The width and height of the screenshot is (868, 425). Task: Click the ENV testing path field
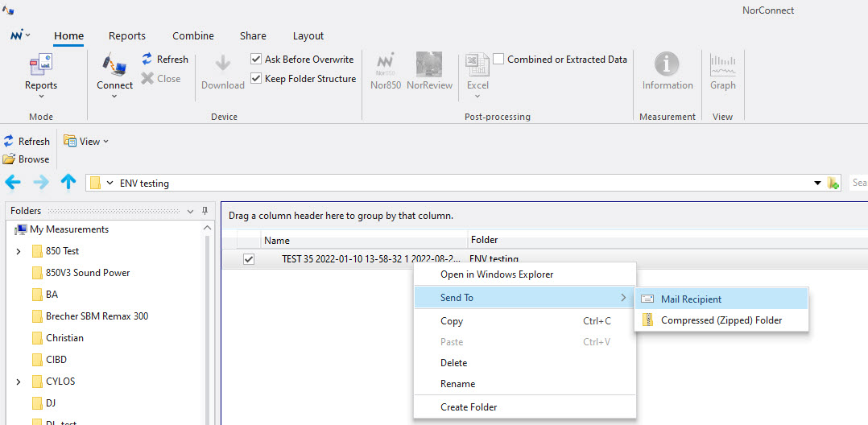click(464, 184)
